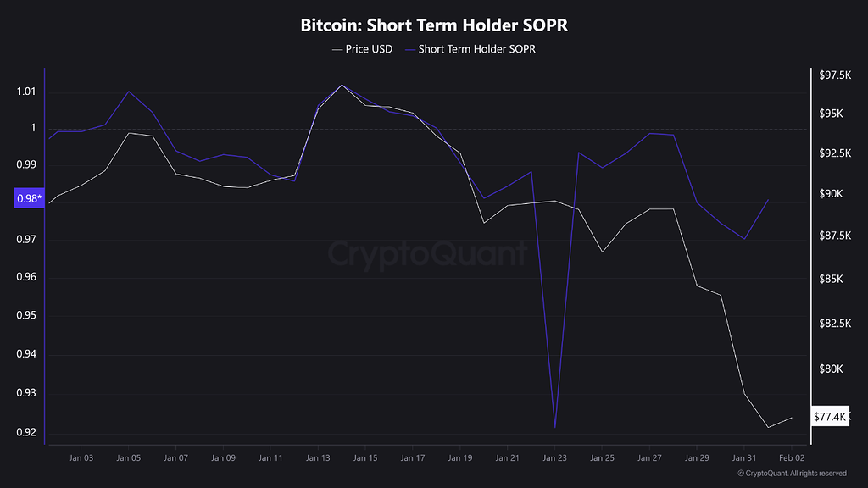This screenshot has width=868, height=488.
Task: Select the $77.4K current price tag
Action: click(x=829, y=417)
